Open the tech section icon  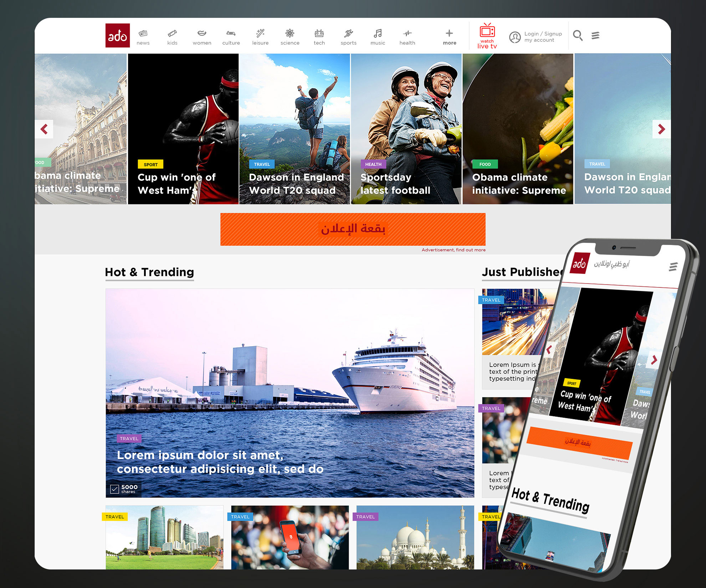(319, 33)
